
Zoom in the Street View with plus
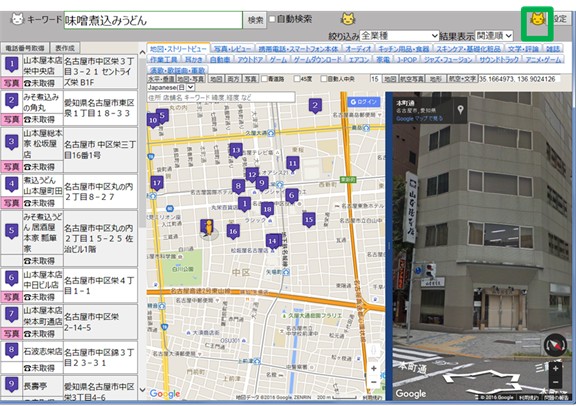pyautogui.click(x=555, y=369)
